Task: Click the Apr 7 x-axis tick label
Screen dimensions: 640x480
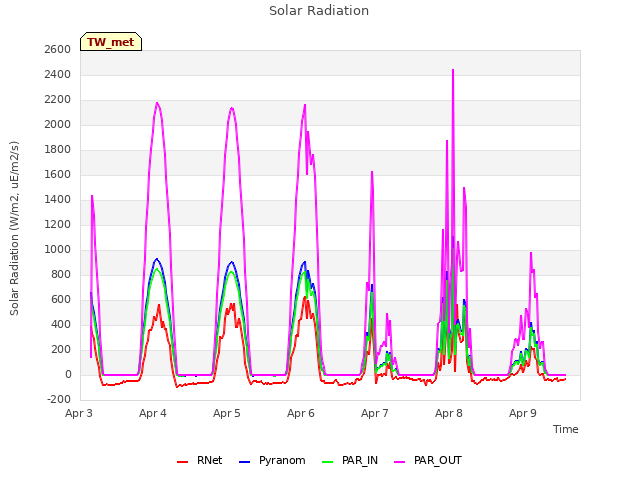Action: click(375, 413)
